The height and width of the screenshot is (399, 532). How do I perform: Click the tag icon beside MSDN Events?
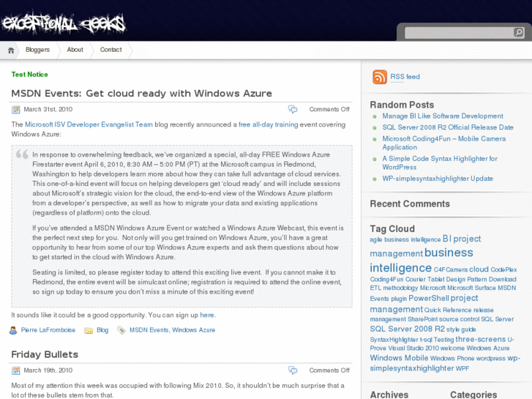click(121, 330)
